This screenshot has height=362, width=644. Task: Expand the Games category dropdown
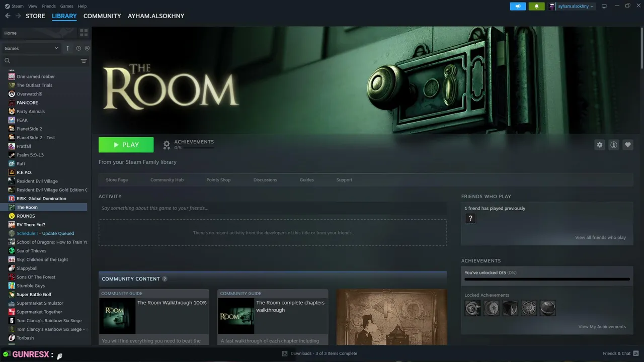(x=31, y=48)
